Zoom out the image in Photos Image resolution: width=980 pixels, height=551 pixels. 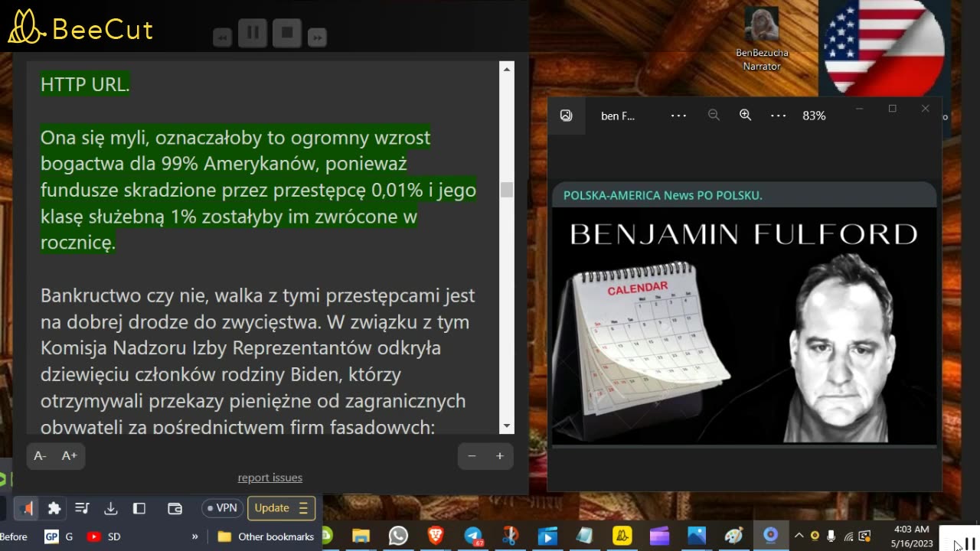714,116
